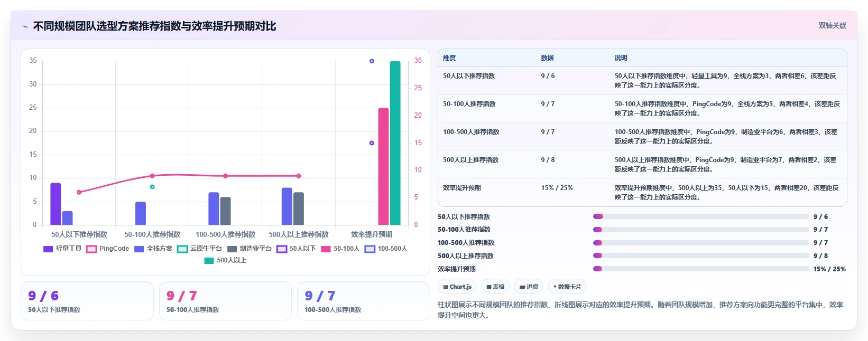Click the 维度 table column header
The height and width of the screenshot is (341, 868).
pyautogui.click(x=449, y=58)
